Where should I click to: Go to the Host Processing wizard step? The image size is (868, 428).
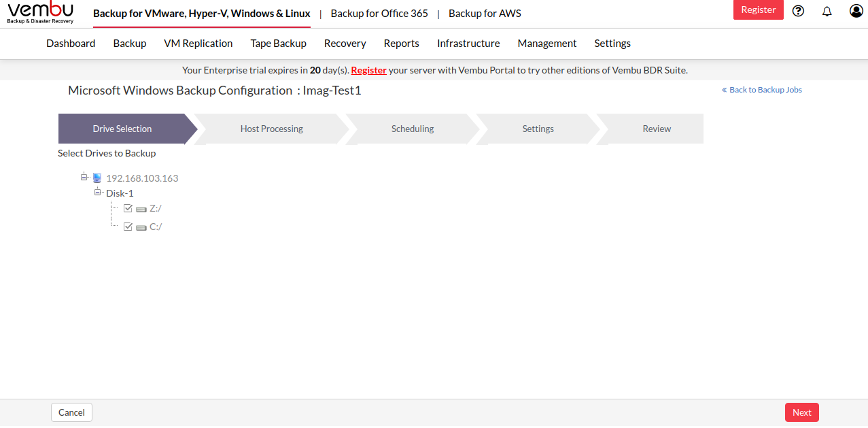click(x=272, y=129)
